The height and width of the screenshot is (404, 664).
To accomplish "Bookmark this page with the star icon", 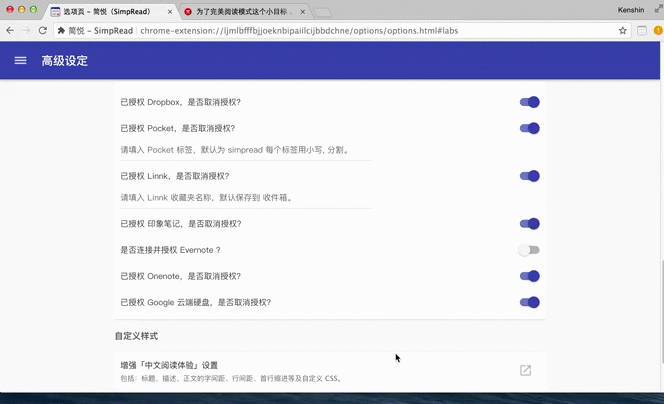I will click(x=622, y=30).
